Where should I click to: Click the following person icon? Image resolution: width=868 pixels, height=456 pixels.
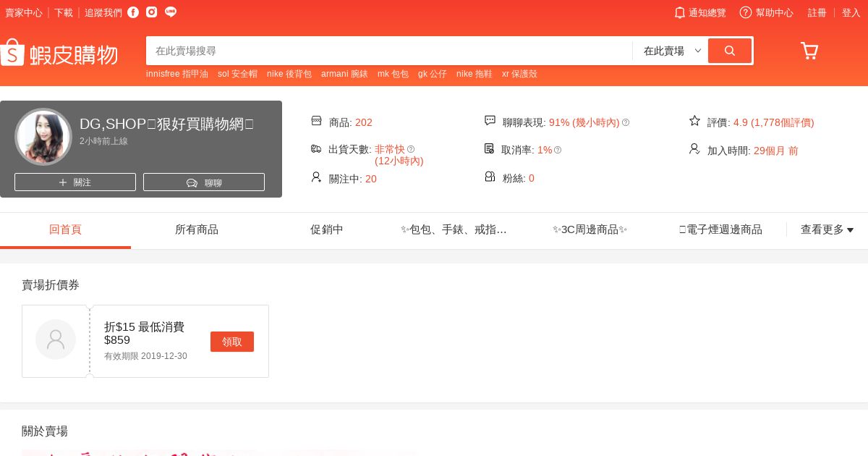click(x=316, y=177)
